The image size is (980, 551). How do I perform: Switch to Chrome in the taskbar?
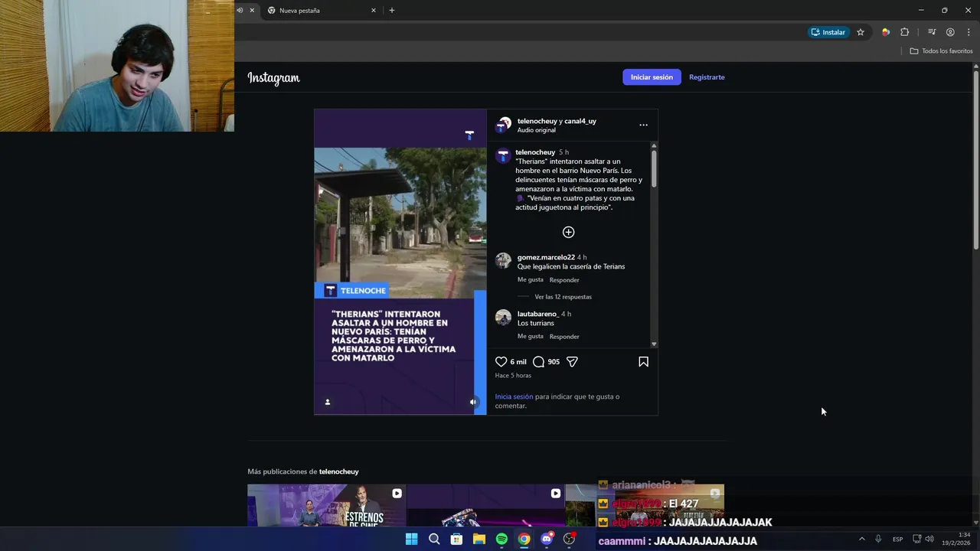(x=524, y=539)
